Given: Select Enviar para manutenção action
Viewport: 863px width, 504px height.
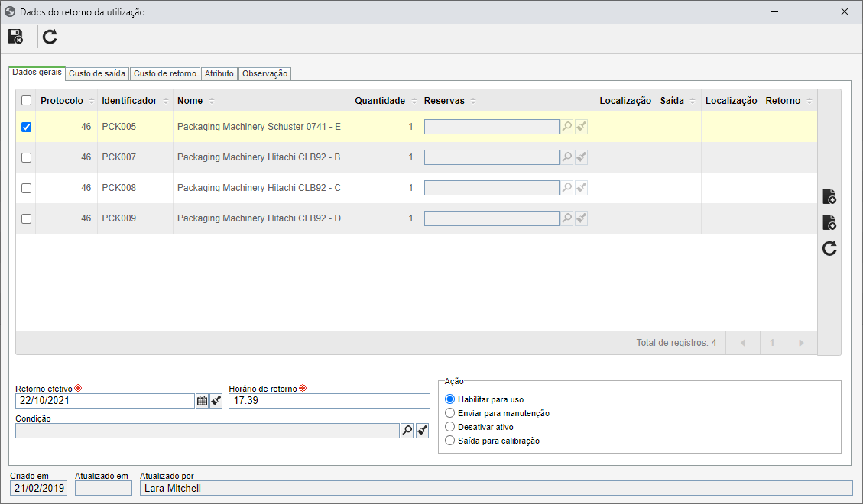Looking at the screenshot, I should 449,413.
